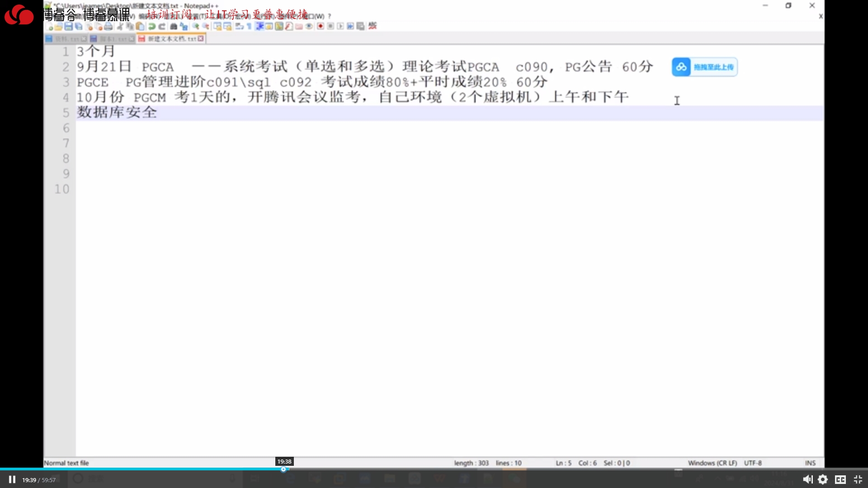The height and width of the screenshot is (488, 868).
Task: Click the word PGCE on line 3
Action: (x=93, y=82)
